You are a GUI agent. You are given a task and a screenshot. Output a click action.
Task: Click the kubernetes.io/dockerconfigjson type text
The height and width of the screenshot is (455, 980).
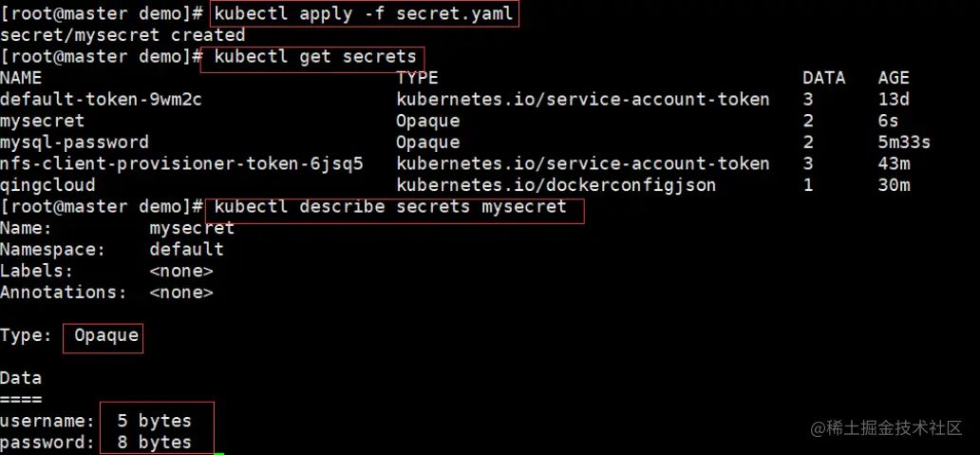[x=556, y=185]
